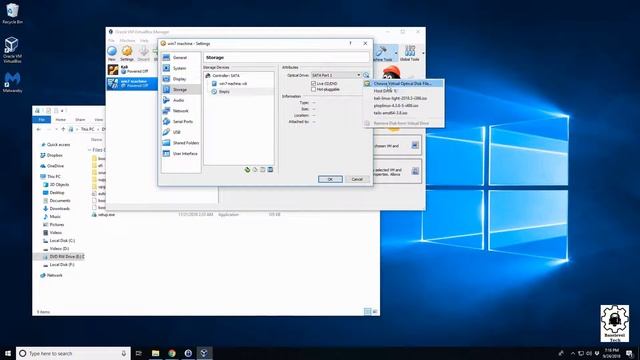This screenshot has width=640, height=360.
Task: Click the up arrow in File Explorer
Action: click(x=63, y=129)
